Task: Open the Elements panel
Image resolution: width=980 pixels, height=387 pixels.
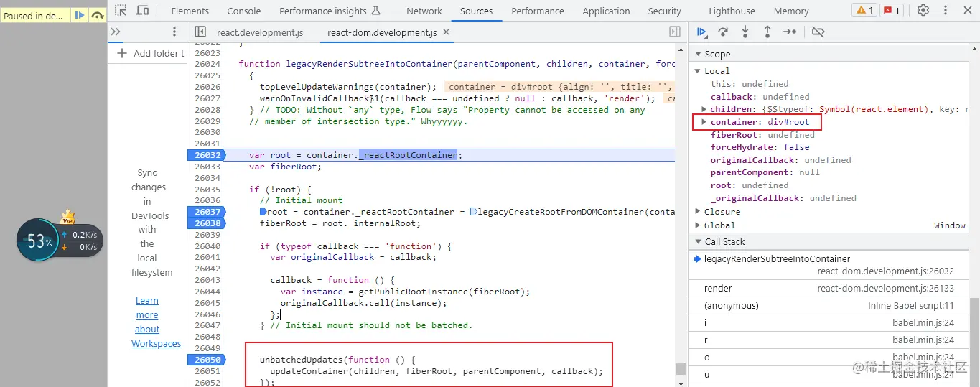Action: tap(190, 11)
